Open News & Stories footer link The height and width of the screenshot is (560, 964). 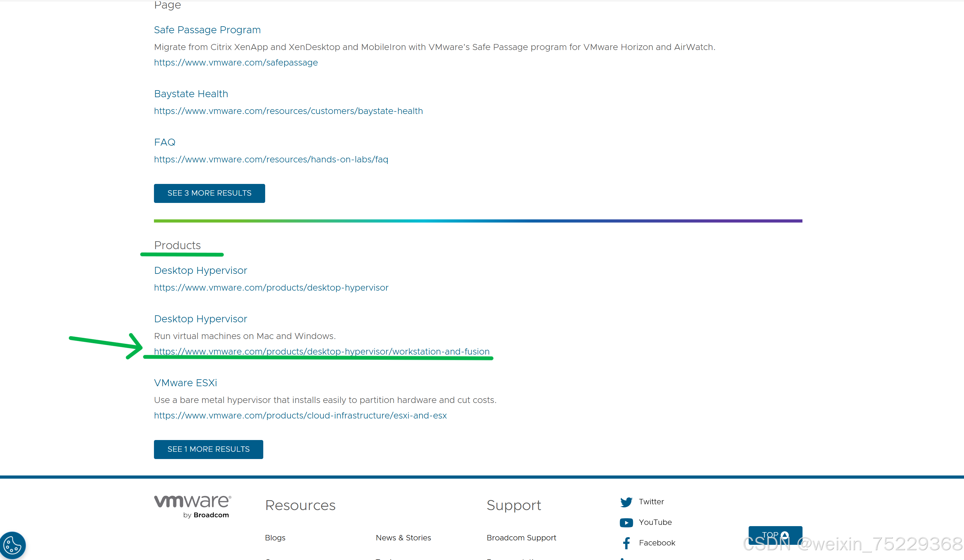pos(403,538)
